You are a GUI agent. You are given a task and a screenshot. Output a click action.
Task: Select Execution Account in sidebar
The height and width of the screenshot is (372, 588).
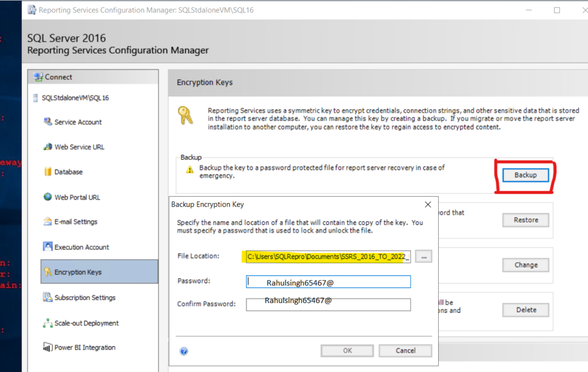point(82,247)
